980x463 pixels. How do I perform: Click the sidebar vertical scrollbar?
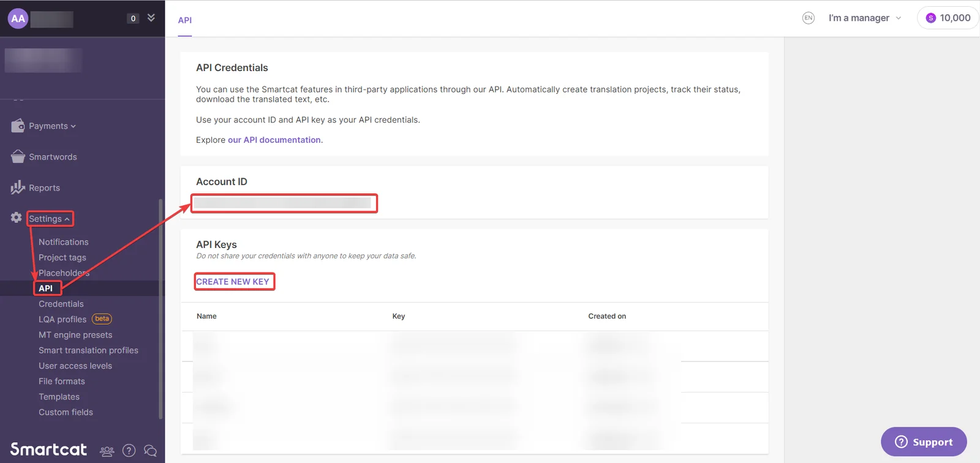click(x=160, y=309)
